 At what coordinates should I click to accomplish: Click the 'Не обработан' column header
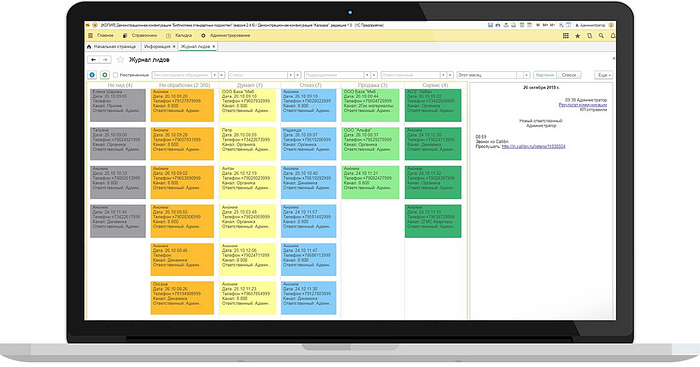click(x=184, y=85)
